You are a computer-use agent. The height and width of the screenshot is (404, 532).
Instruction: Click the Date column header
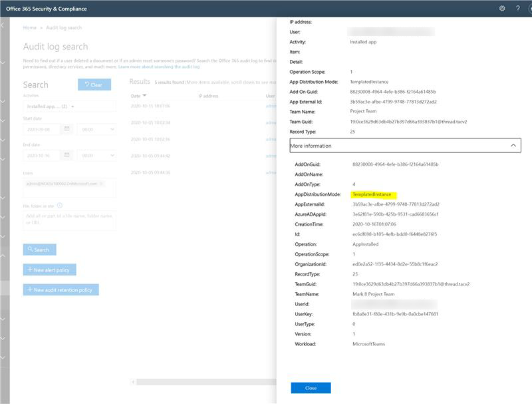[136, 96]
